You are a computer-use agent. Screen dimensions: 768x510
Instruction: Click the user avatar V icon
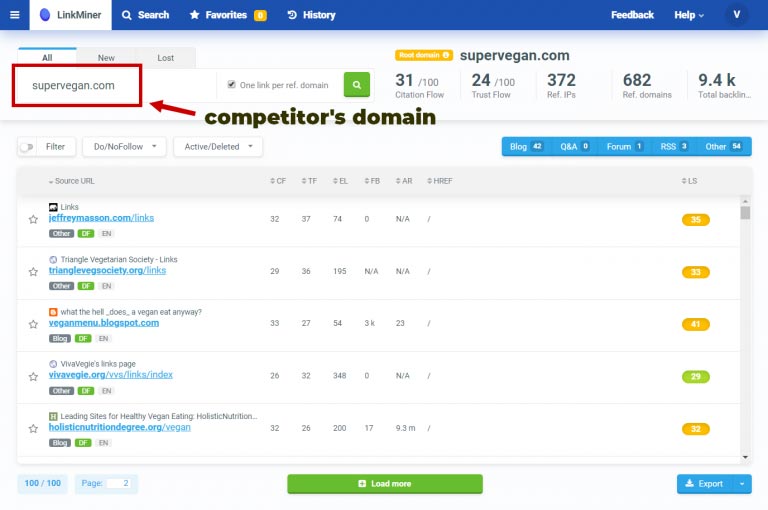click(x=737, y=15)
